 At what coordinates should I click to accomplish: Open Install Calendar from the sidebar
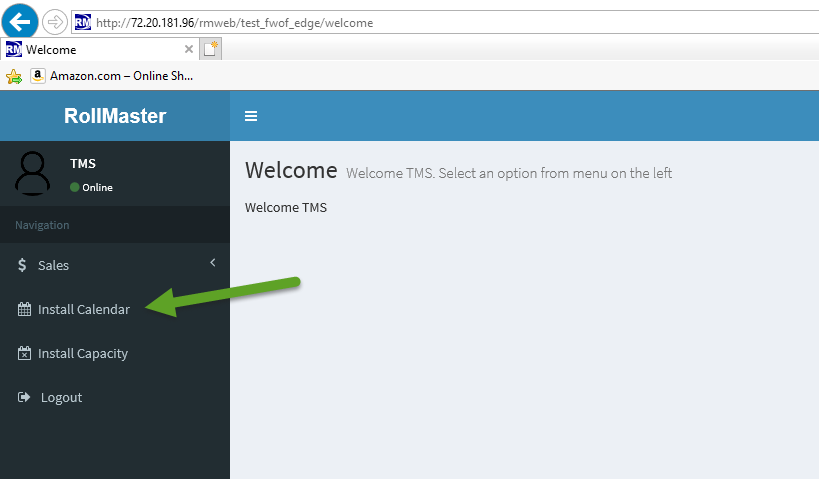point(115,309)
